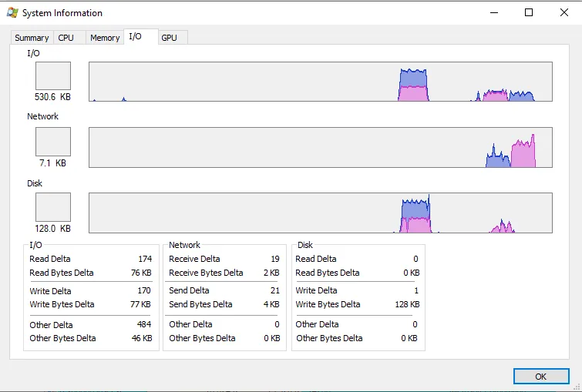Click the Send Delta label

189,290
